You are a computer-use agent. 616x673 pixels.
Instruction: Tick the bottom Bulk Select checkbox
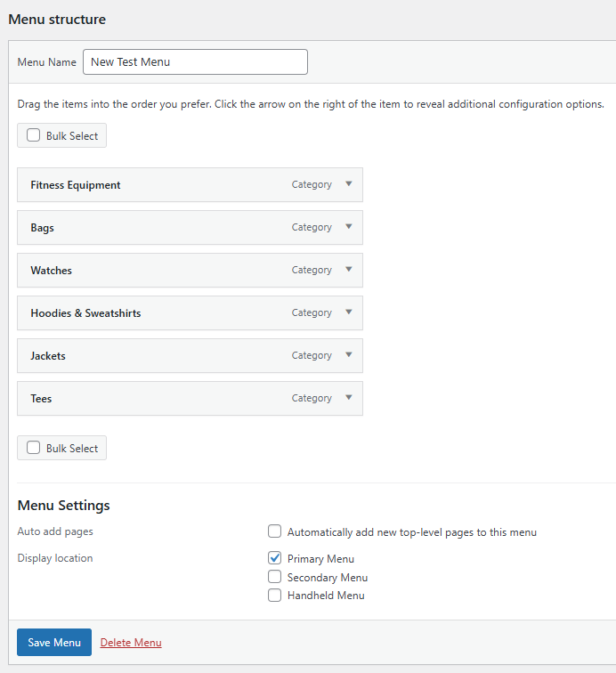[34, 449]
